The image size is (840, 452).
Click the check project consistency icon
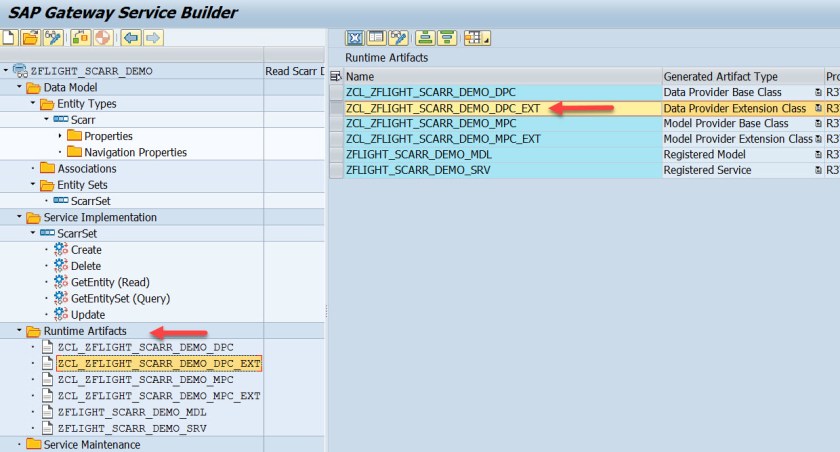tap(80, 38)
